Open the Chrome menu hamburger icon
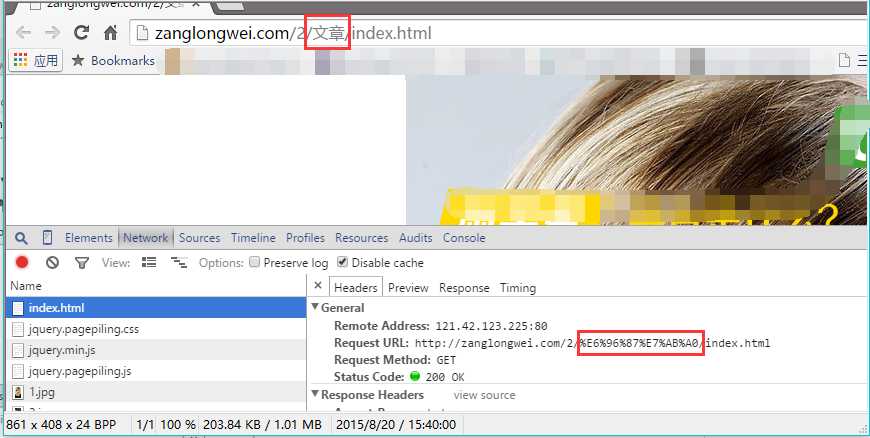This screenshot has height=438, width=870. tap(863, 60)
